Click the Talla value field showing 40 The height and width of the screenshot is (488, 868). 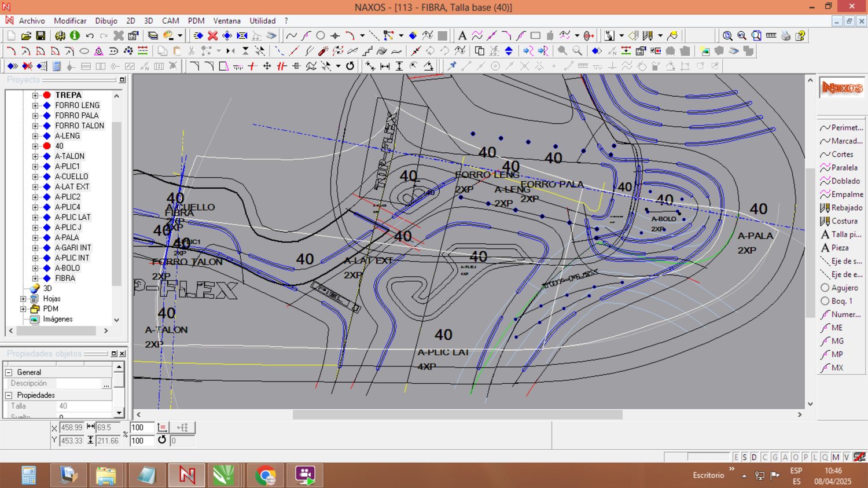[84, 406]
